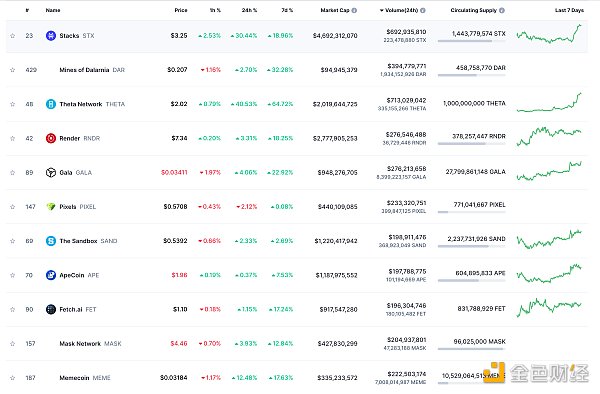Open Market Cap info tooltip icon

tap(354, 10)
